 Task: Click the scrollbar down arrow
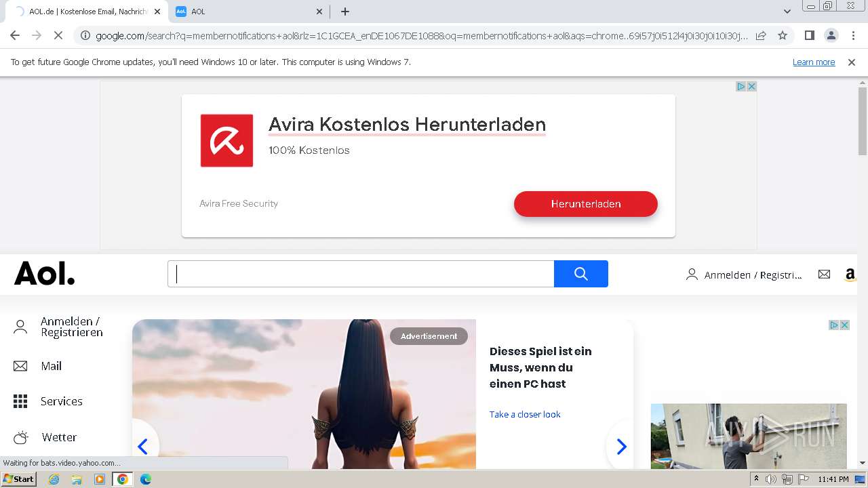coord(863,463)
